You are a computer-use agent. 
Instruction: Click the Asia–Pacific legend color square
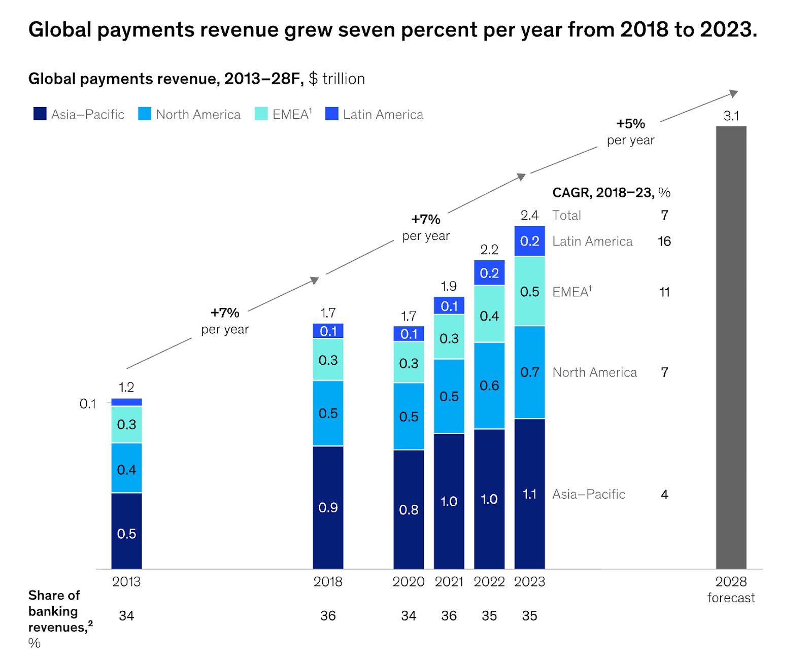click(40, 114)
